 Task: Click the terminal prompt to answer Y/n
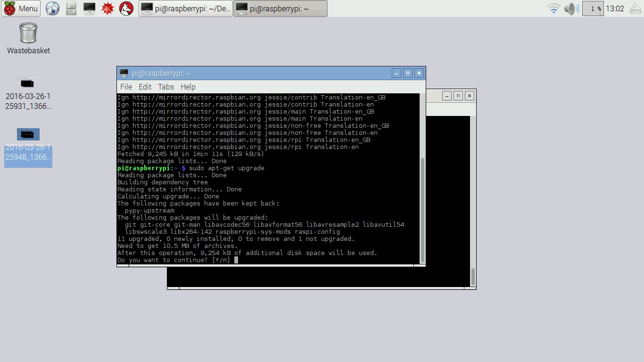[237, 260]
